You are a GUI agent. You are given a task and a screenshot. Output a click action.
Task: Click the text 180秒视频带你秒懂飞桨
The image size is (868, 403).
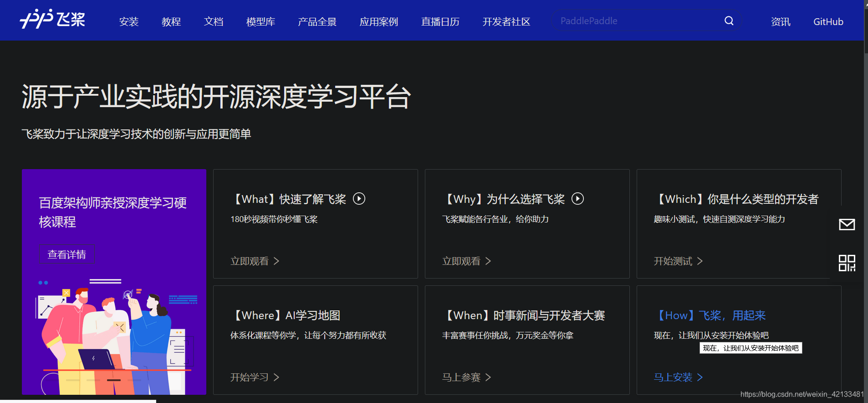tap(274, 219)
